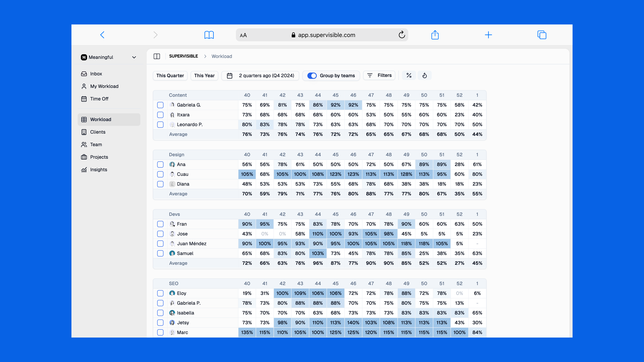644x362 pixels.
Task: Tick the checkbox for Juan Méndez
Action: (x=160, y=244)
